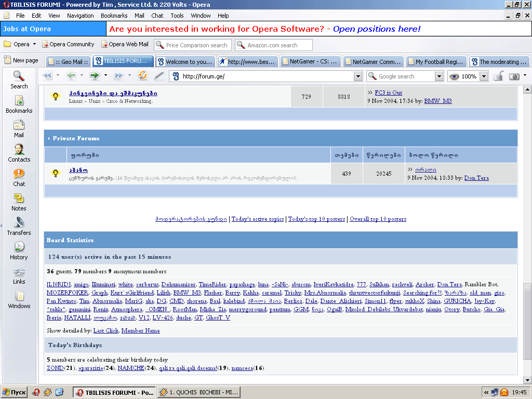
Task: Open the Rewind button dropdown arrow
Action: point(58,75)
